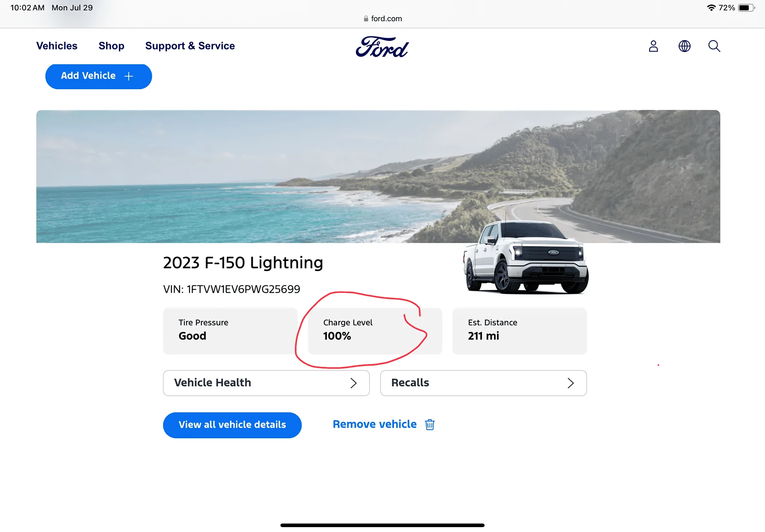Click the Ford logo

[382, 47]
